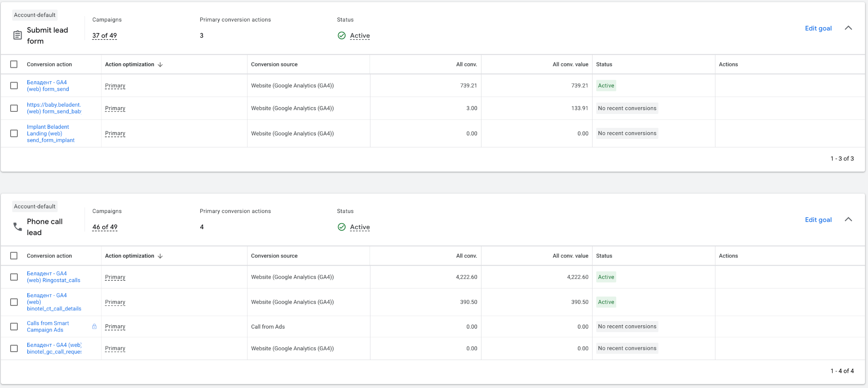Sort by All conv. value in Submit lead form table
This screenshot has width=868, height=388.
pyautogui.click(x=570, y=64)
